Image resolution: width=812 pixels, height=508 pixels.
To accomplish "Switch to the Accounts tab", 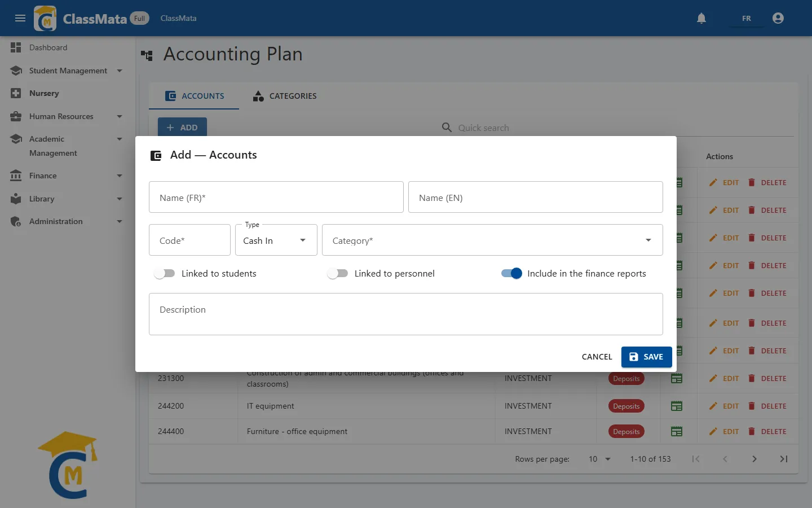I will coord(194,96).
